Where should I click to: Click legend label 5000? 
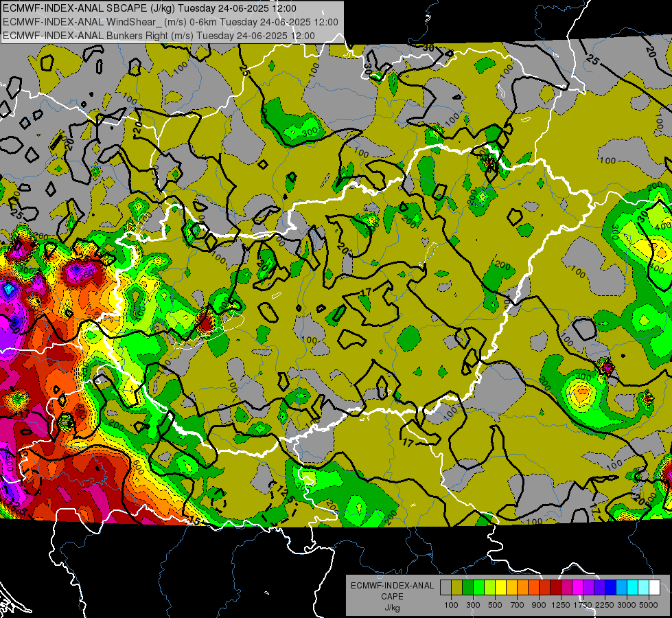[x=649, y=605]
